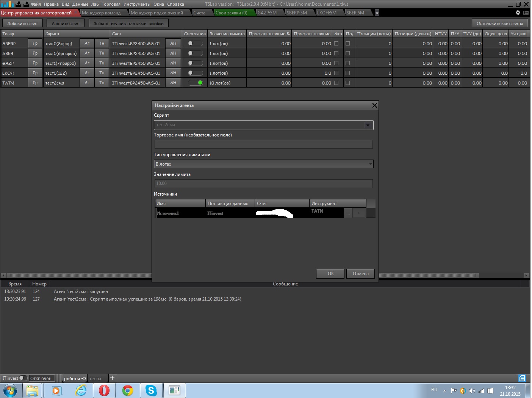
Task: Open the Гр chart button for TATN
Action: point(35,83)
